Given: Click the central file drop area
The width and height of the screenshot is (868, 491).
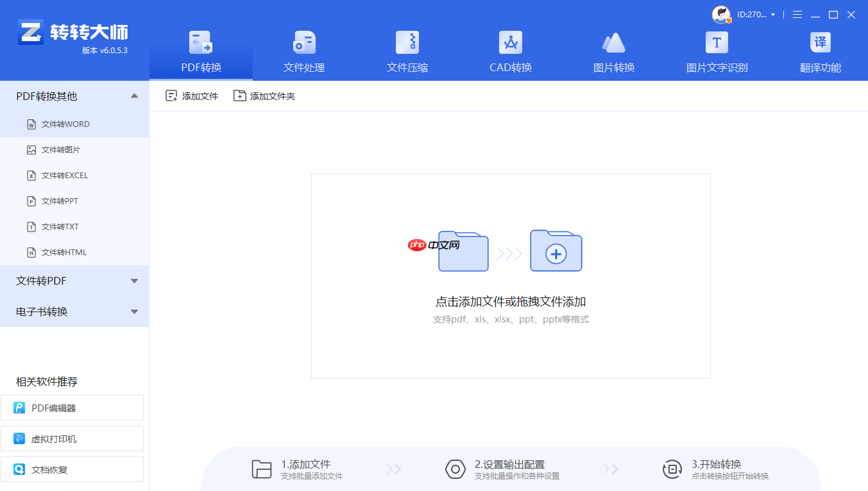Looking at the screenshot, I should tap(510, 276).
